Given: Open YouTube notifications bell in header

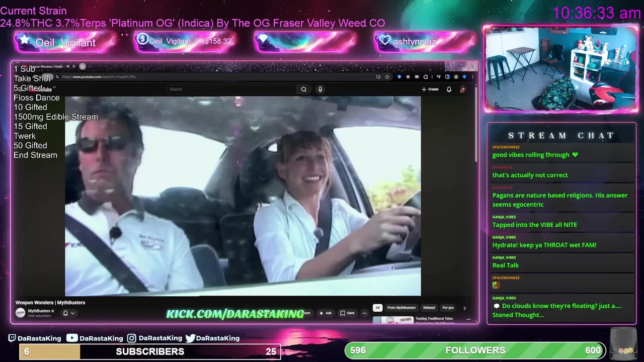Looking at the screenshot, I should (449, 89).
